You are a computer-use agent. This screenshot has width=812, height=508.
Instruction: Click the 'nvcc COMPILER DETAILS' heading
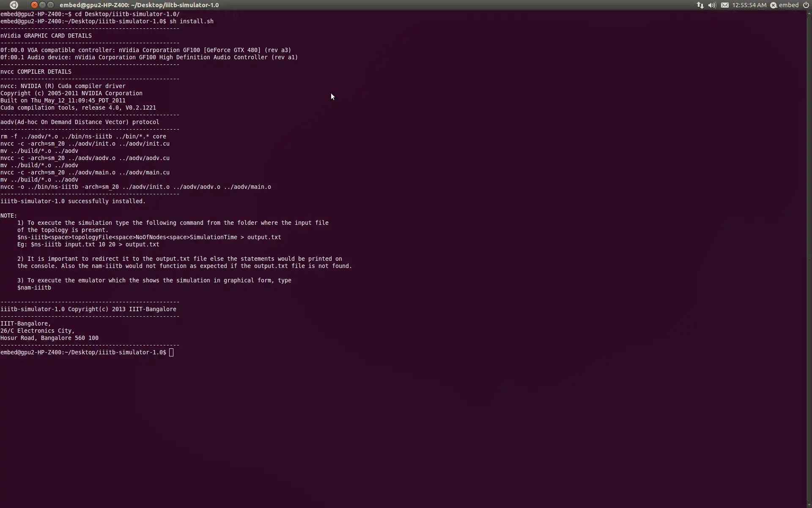(x=36, y=72)
